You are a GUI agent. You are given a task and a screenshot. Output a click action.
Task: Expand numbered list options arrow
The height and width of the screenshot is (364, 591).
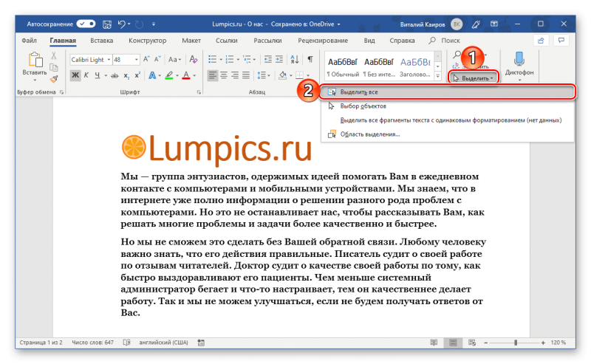coord(238,60)
